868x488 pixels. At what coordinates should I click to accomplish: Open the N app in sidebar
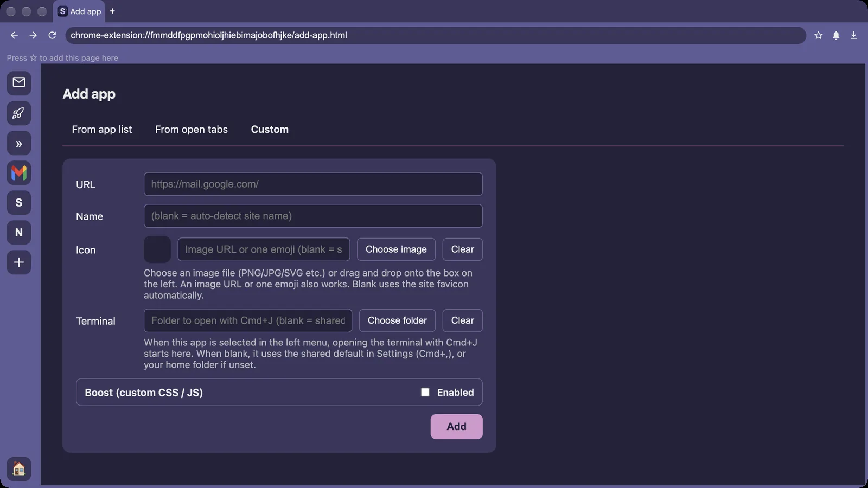click(19, 233)
